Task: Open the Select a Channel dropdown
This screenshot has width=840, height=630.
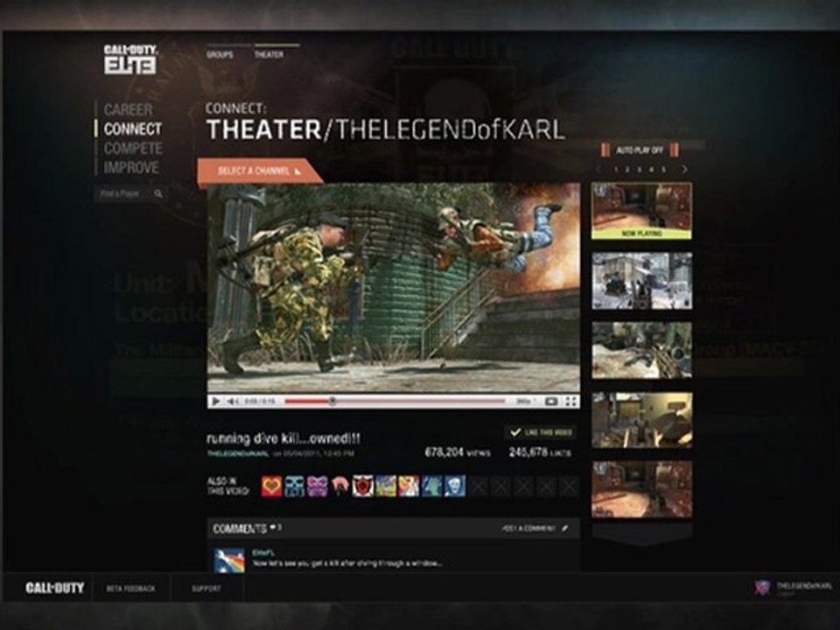Action: click(260, 171)
